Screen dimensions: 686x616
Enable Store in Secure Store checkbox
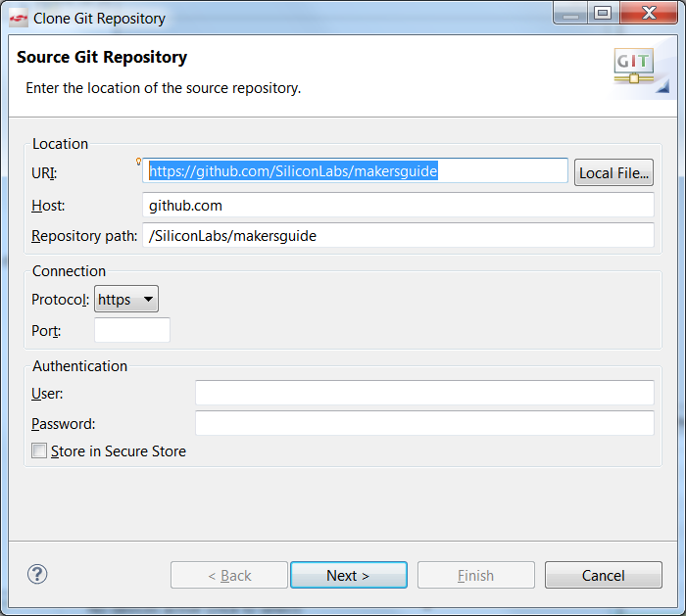[39, 450]
